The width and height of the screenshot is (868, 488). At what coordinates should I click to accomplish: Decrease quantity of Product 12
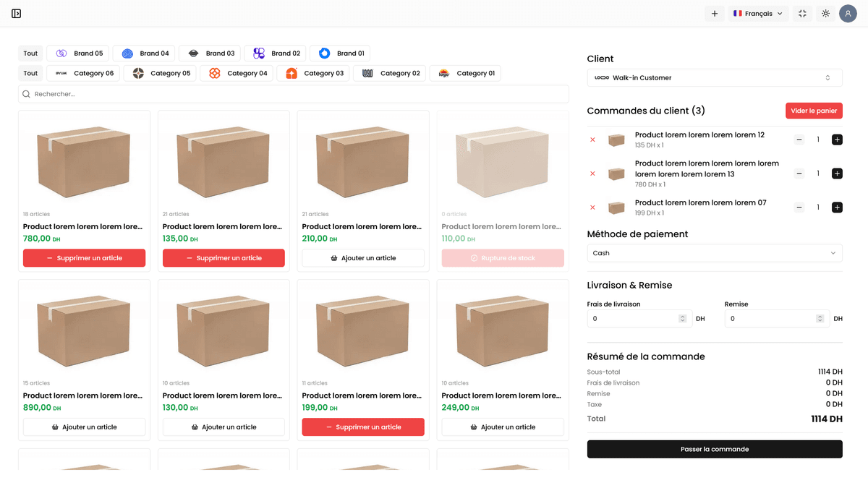[x=799, y=140]
